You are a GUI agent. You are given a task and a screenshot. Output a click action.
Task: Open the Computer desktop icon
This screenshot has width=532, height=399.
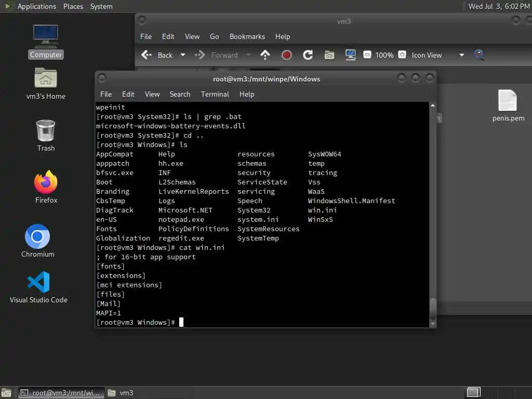coord(46,41)
